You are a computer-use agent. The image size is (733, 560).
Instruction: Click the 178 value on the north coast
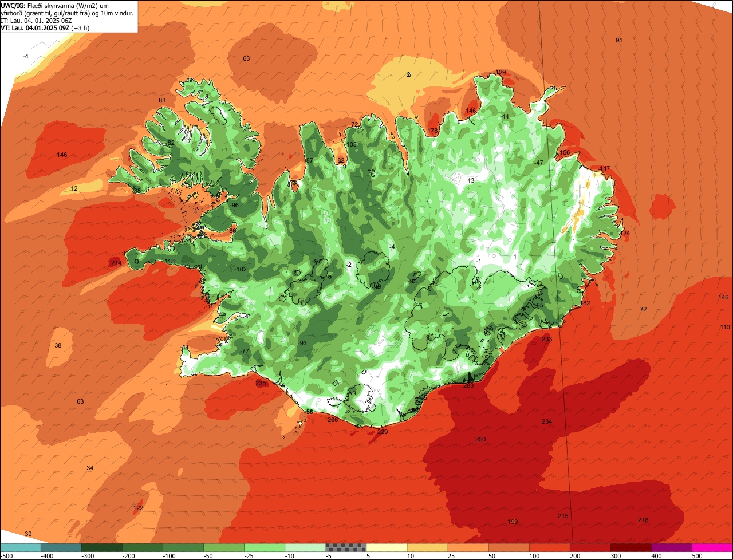click(x=432, y=131)
